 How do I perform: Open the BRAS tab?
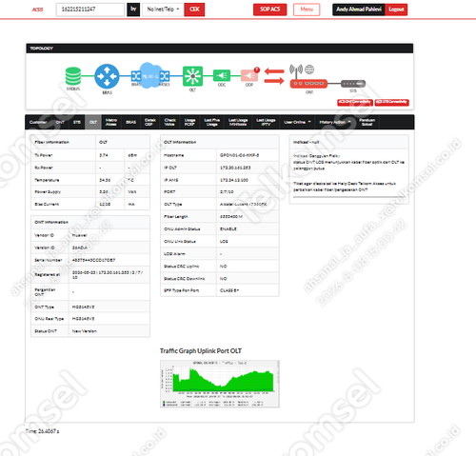pos(130,122)
